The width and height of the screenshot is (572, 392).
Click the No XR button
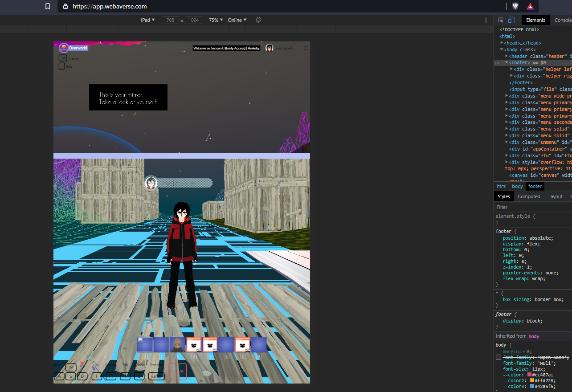click(x=178, y=372)
